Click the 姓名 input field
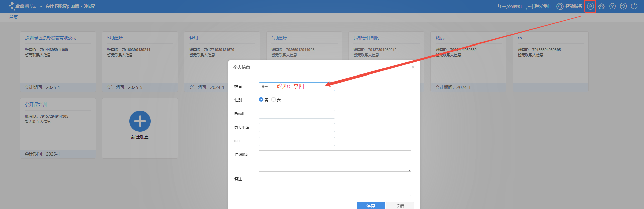The height and width of the screenshot is (209, 644). 296,87
